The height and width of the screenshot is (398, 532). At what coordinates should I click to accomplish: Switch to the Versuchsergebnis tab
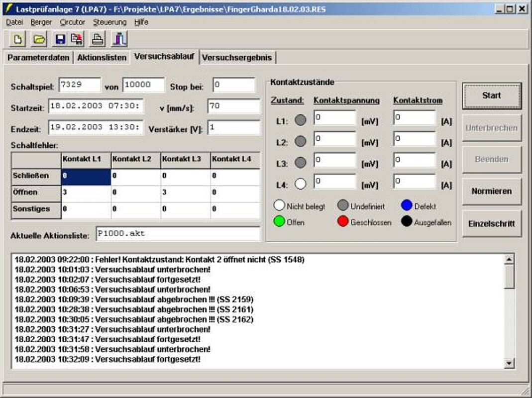(x=237, y=58)
